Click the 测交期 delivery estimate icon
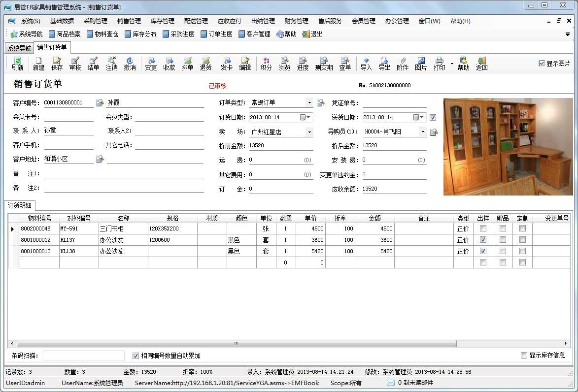 (x=324, y=64)
